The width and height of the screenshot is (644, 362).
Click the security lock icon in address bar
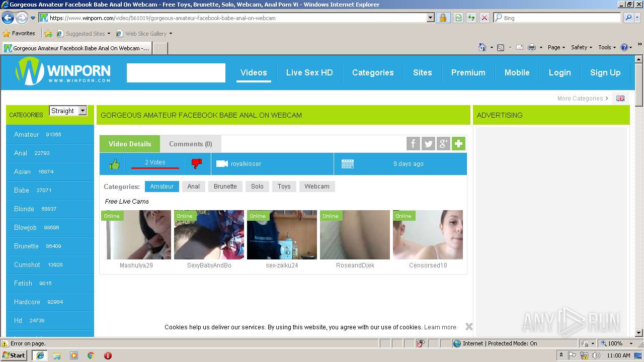443,18
